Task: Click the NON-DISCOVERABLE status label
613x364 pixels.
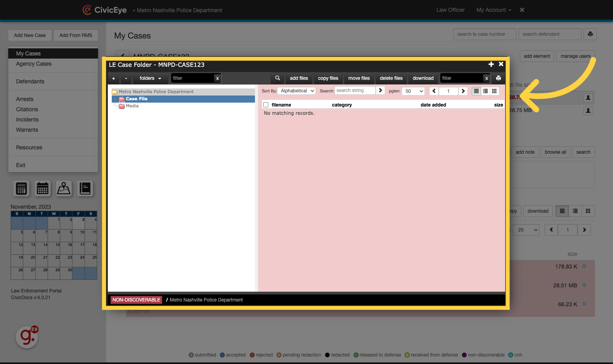Action: click(x=137, y=300)
